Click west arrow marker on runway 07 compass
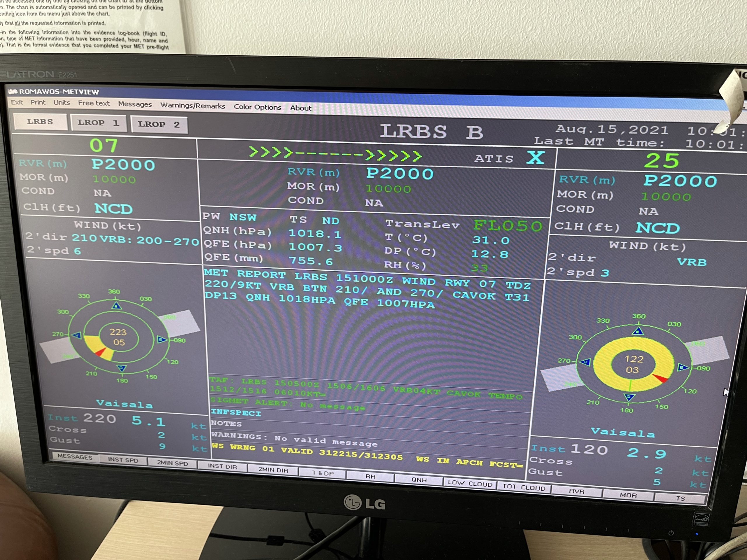Image resolution: width=747 pixels, height=560 pixels. [77, 335]
